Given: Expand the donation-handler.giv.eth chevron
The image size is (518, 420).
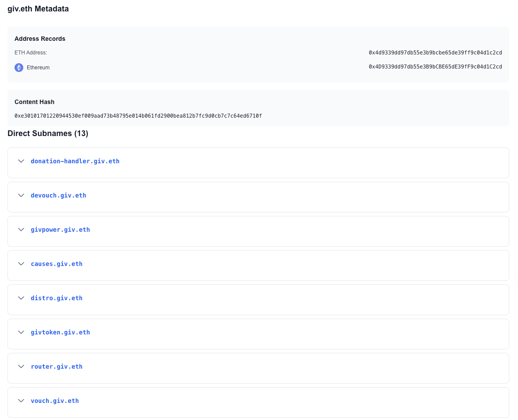Looking at the screenshot, I should pos(21,161).
